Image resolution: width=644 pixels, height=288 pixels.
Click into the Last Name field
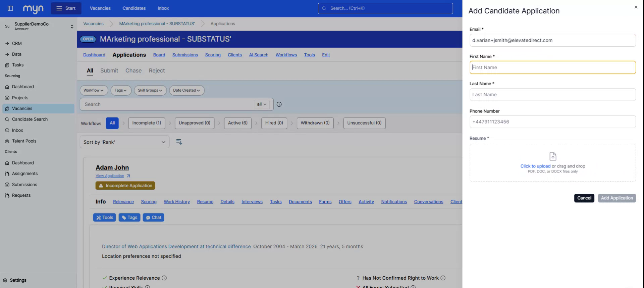552,95
